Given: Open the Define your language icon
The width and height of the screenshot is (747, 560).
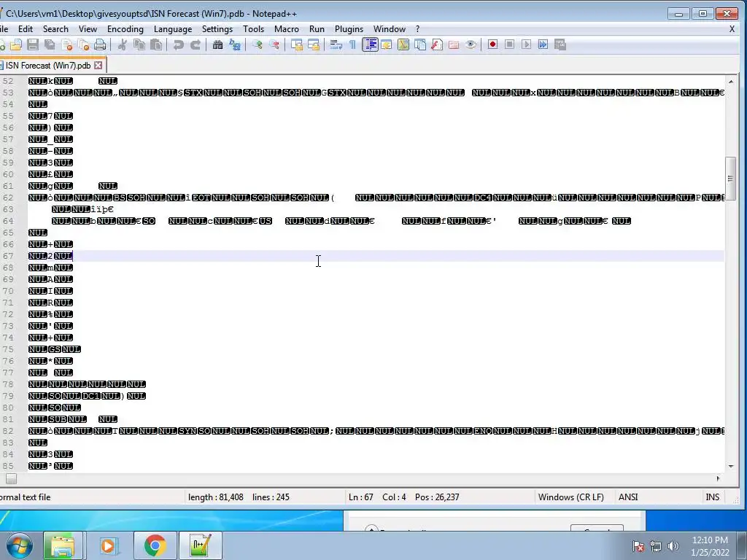Looking at the screenshot, I should pyautogui.click(x=387, y=44).
